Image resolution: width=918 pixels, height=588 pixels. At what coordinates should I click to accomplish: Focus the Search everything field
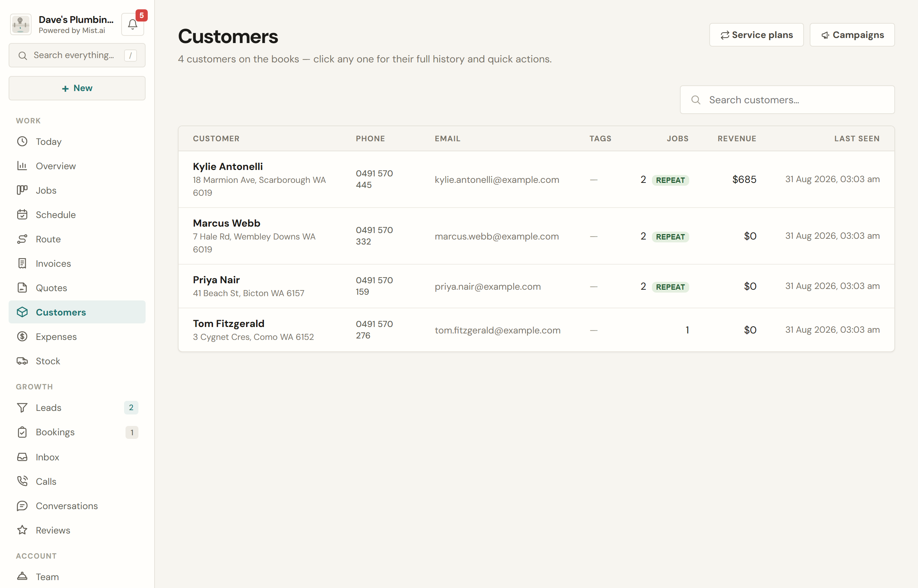click(x=77, y=55)
